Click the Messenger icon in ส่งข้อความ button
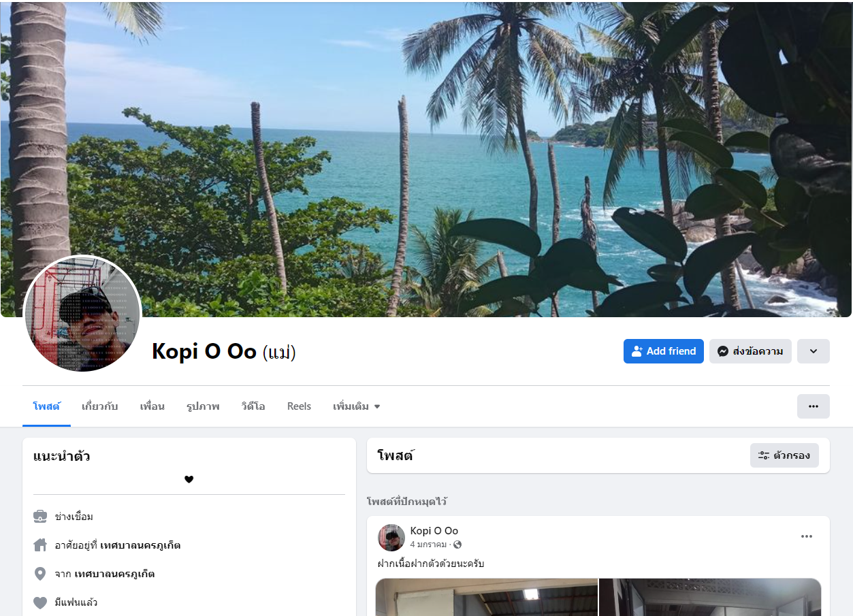Image resolution: width=853 pixels, height=616 pixels. click(x=723, y=351)
